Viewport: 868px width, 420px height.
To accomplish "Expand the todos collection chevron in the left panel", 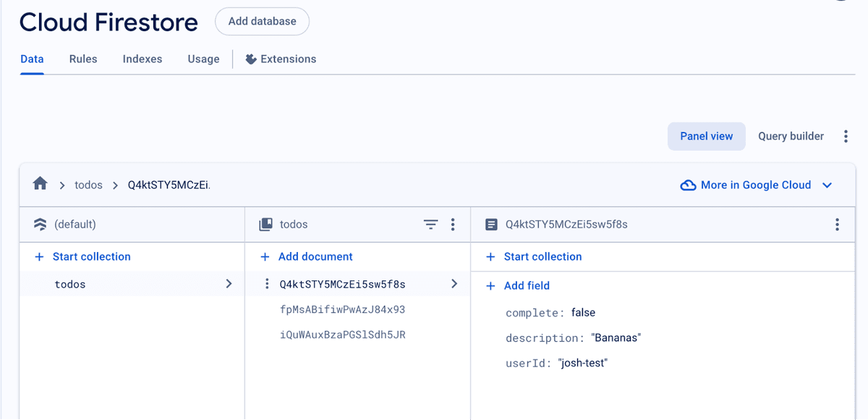I will tap(229, 283).
